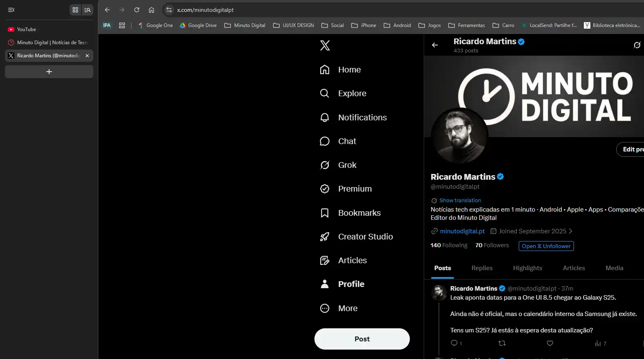Switch to the Articles profile tab
The width and height of the screenshot is (644, 359).
574,268
